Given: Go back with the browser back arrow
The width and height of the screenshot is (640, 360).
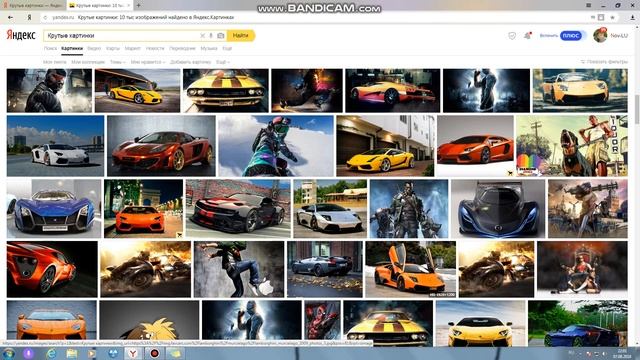Looking at the screenshot, I should tap(10, 18).
